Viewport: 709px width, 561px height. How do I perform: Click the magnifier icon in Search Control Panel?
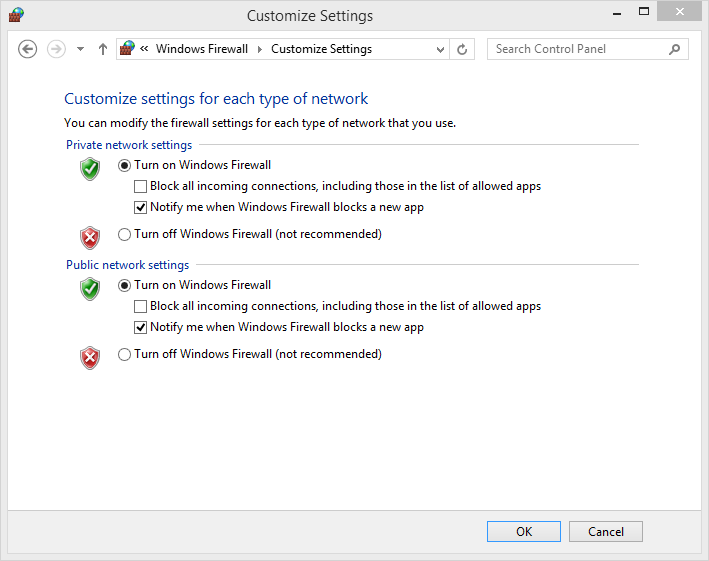[674, 49]
